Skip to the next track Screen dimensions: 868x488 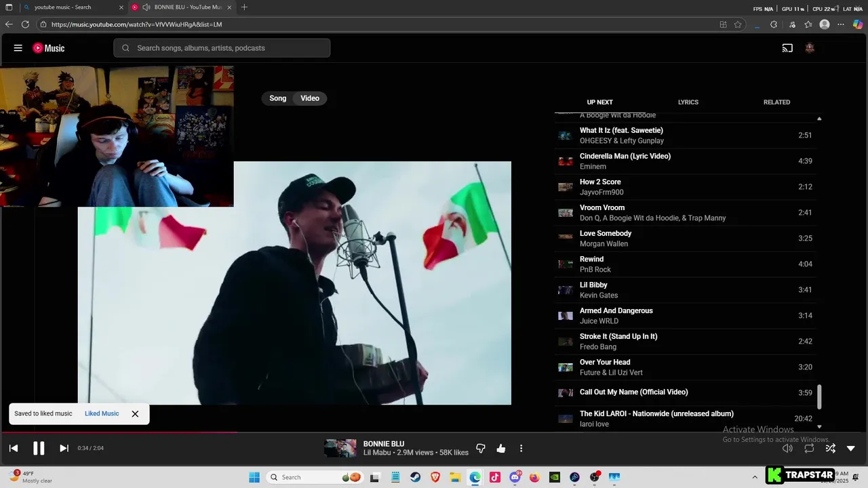tap(64, 448)
